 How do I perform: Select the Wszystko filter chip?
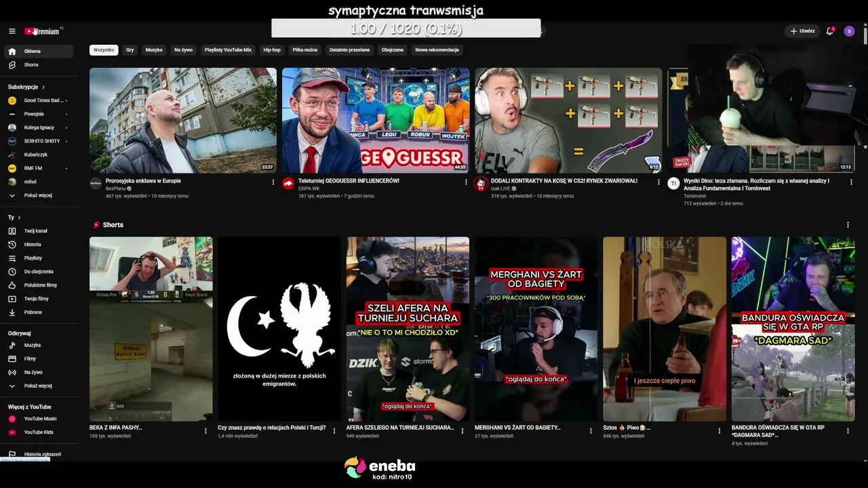pyautogui.click(x=104, y=50)
